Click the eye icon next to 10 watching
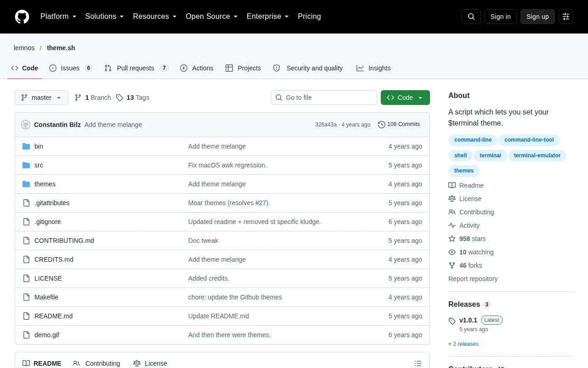This screenshot has height=368, width=588. pos(452,252)
